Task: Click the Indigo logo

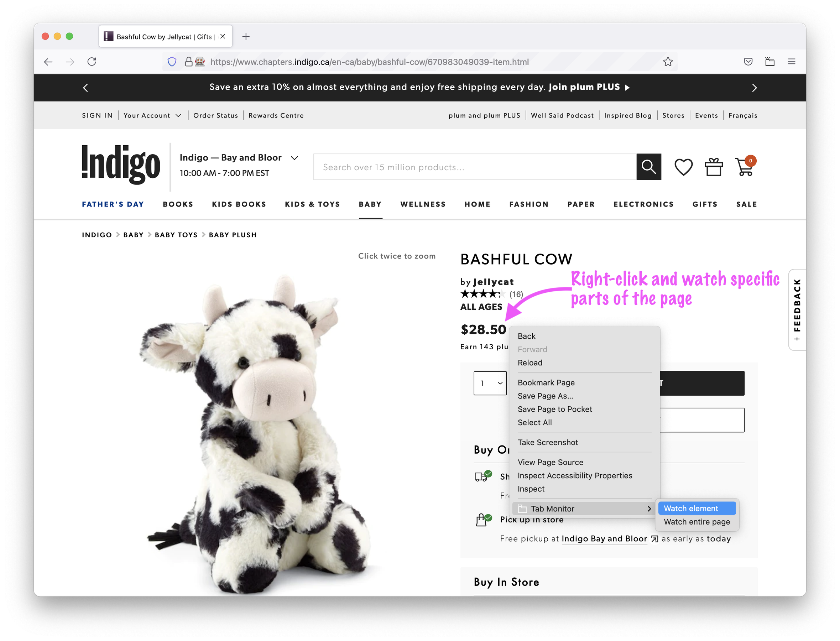Action: click(x=121, y=165)
